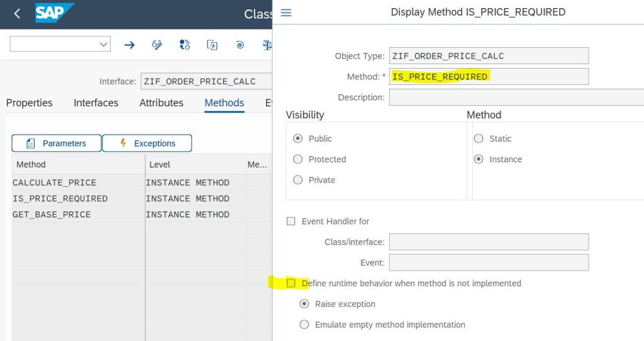Click the SAP logo
The image size is (644, 341).
click(x=54, y=13)
